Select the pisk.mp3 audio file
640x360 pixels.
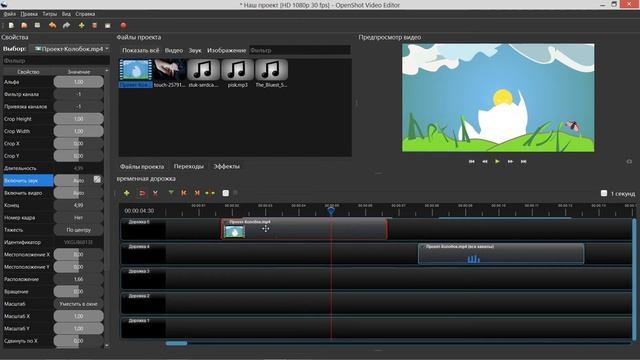point(238,73)
